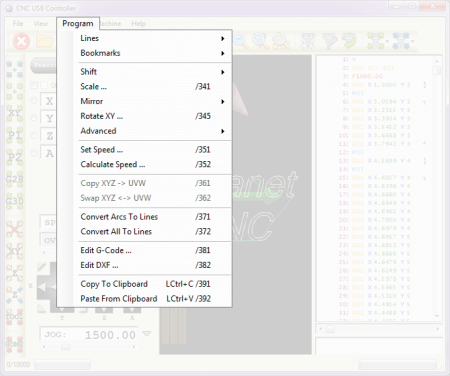Click the P2 sidebar icon
The image size is (450, 376).
pyautogui.click(x=15, y=157)
